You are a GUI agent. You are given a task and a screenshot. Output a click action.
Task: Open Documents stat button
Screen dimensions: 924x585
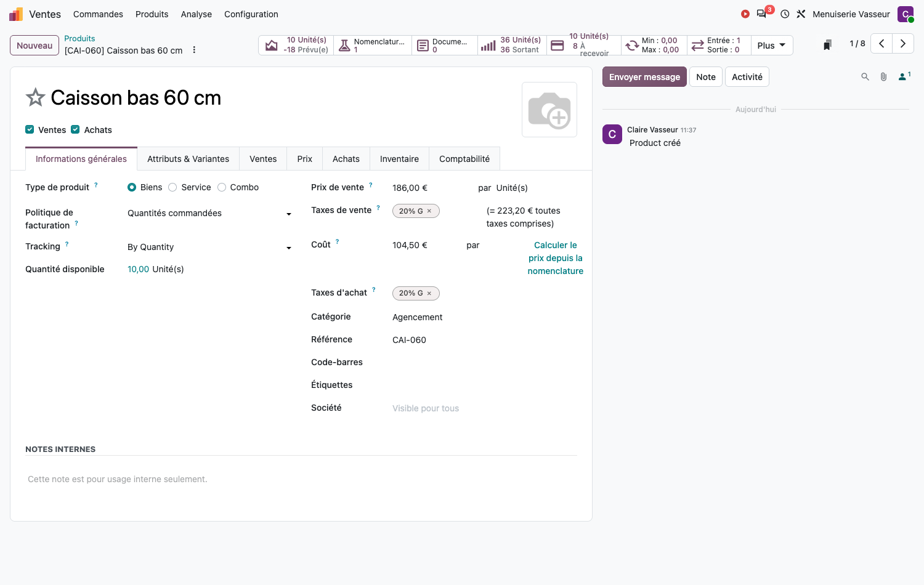click(445, 45)
